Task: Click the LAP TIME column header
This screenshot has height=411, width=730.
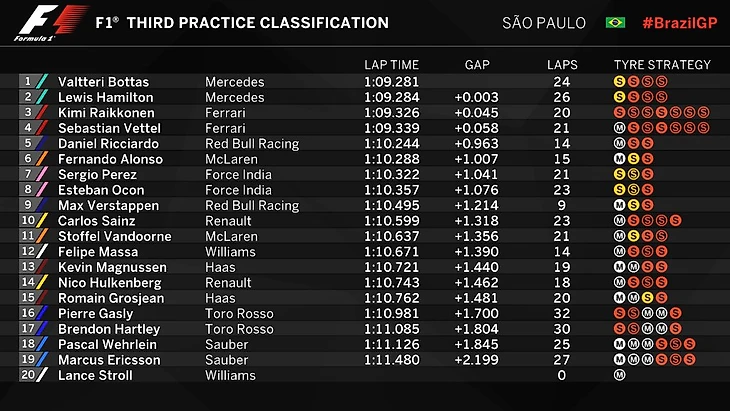Action: coord(392,65)
